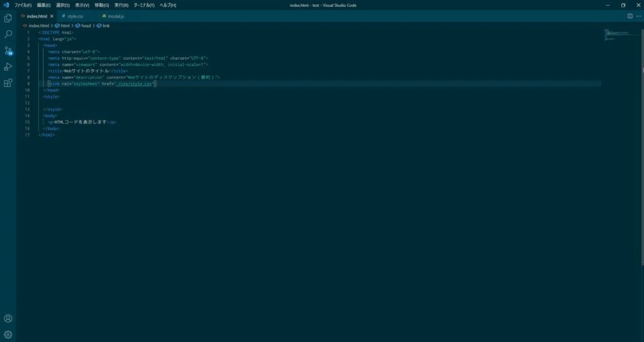The height and width of the screenshot is (342, 644).
Task: Click the opening <head> tag
Action: coord(50,45)
